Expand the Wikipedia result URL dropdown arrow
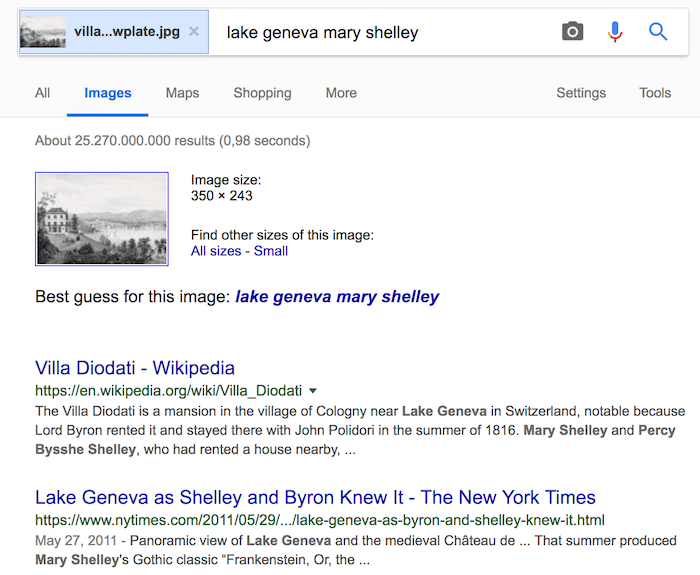The image size is (700, 575). (x=313, y=391)
